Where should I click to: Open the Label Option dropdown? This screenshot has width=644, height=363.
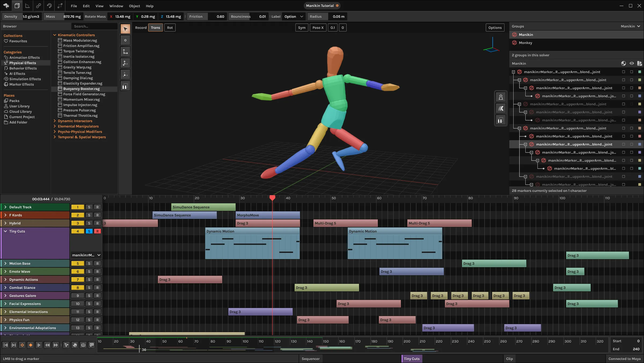[294, 16]
